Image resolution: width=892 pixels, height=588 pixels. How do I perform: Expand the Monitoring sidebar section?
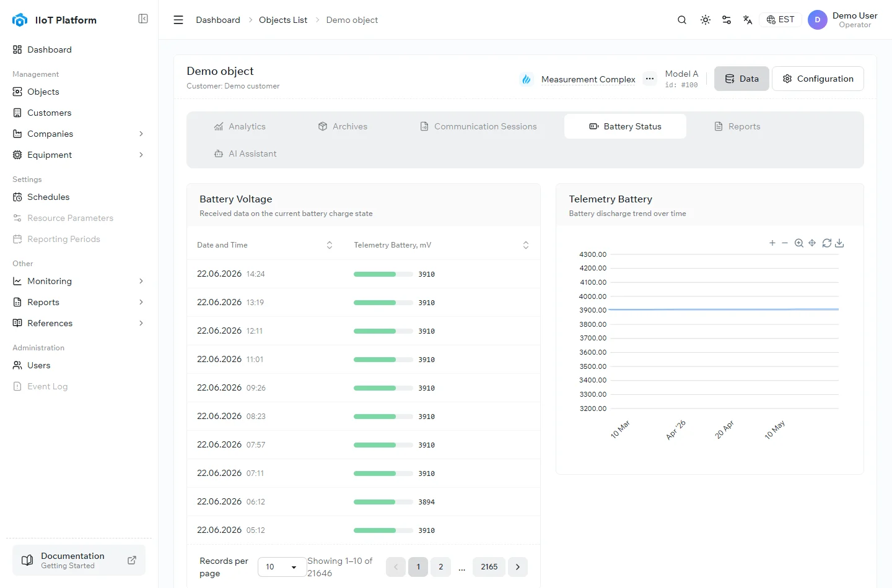coord(141,281)
